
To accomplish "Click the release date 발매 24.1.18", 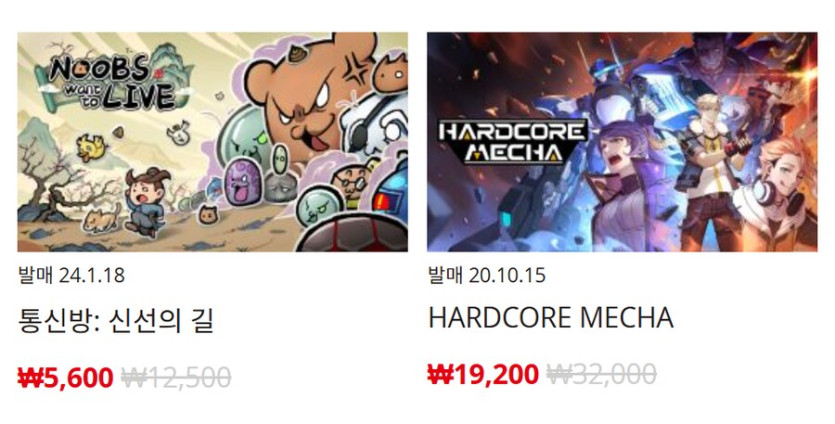I will (71, 275).
